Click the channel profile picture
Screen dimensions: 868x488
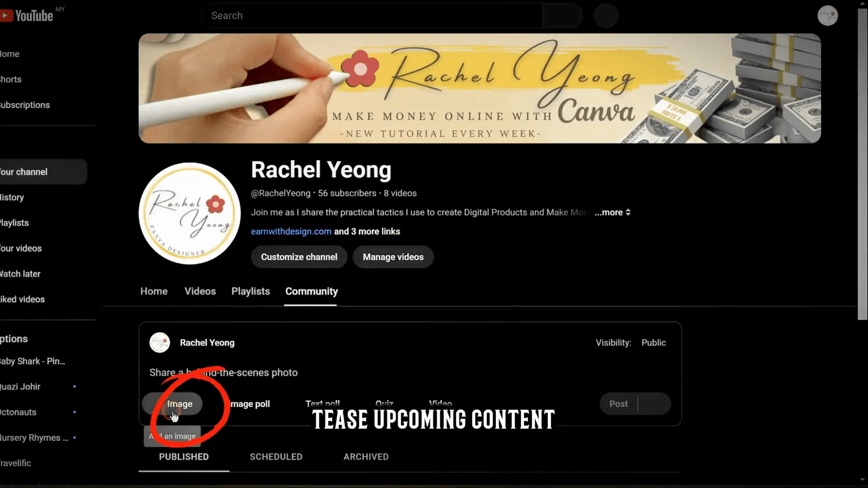click(x=189, y=214)
